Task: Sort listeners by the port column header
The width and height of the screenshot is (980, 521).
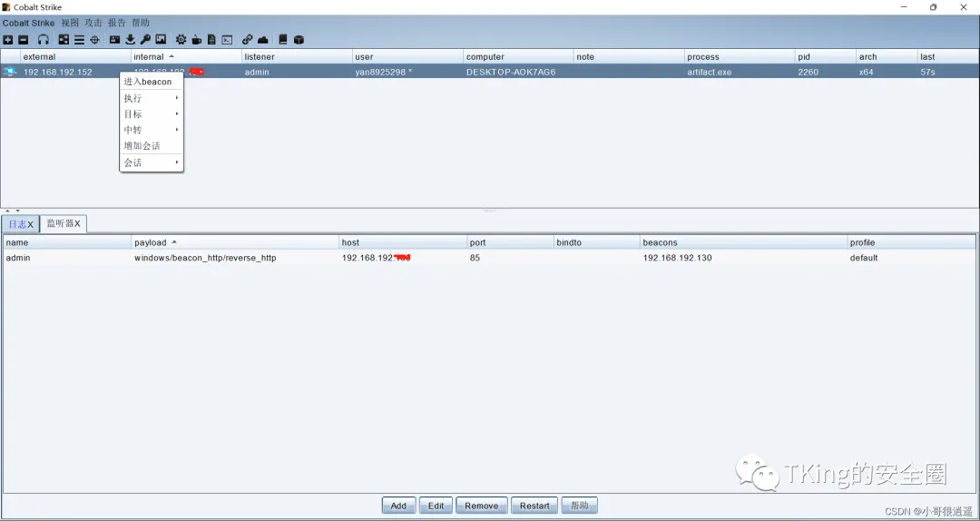Action: tap(510, 242)
